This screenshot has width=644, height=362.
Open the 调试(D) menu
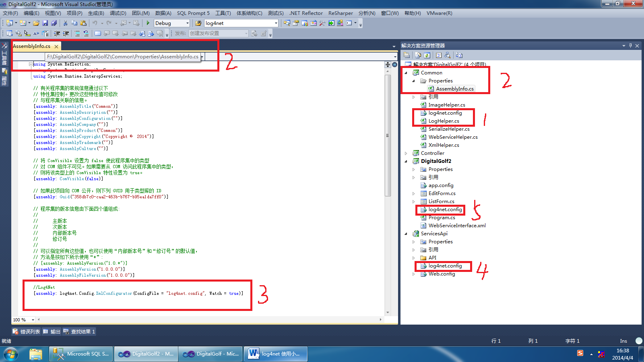pyautogui.click(x=118, y=13)
